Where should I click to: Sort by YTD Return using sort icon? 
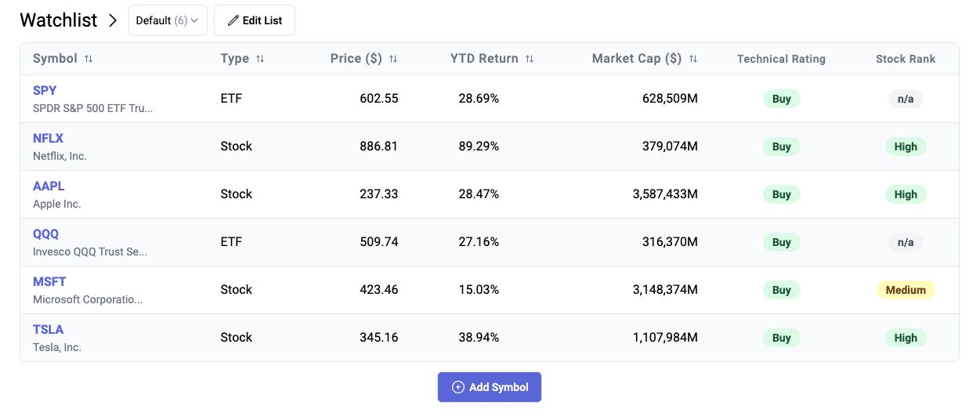click(x=530, y=59)
